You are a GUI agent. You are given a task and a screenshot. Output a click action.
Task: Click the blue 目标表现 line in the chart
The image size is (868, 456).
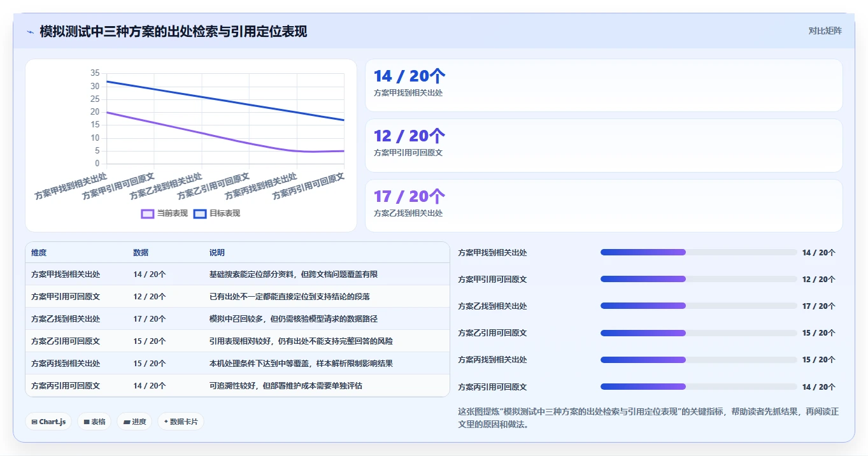coord(225,101)
